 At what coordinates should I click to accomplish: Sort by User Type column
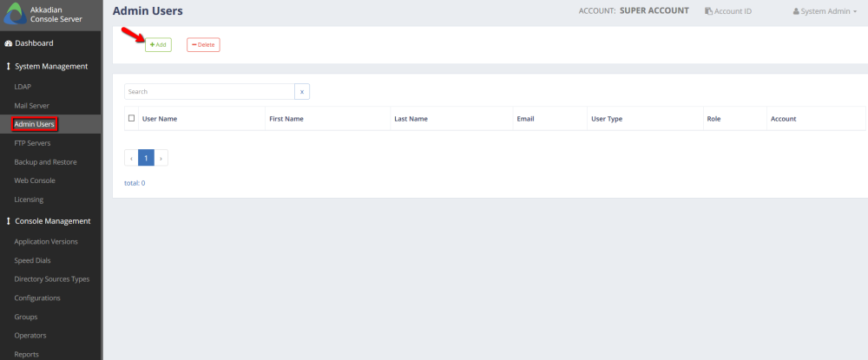(x=607, y=119)
